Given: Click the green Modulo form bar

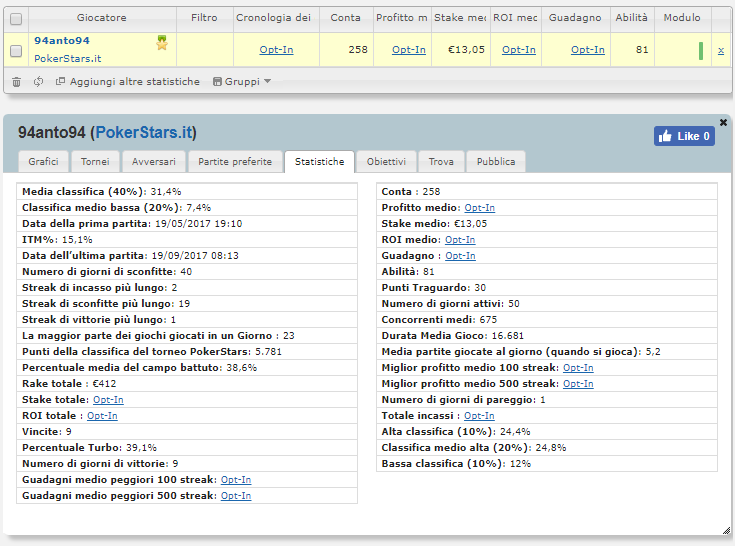Looking at the screenshot, I should [701, 51].
